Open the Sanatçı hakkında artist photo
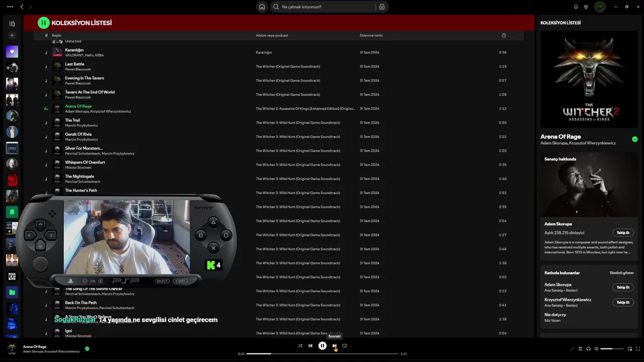The image size is (644, 362). 589,185
